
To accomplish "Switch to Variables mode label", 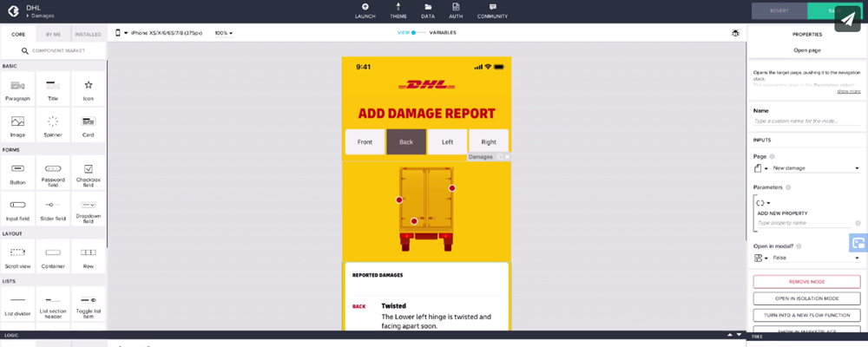I will tap(443, 33).
